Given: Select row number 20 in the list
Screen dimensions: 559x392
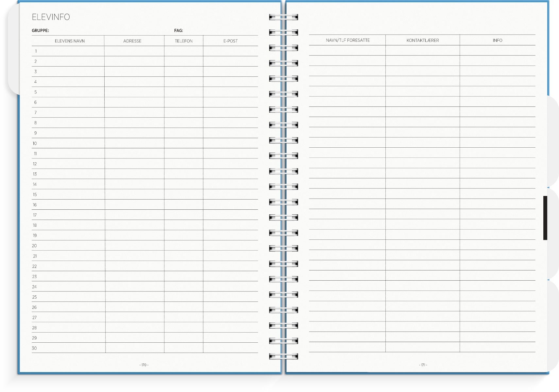Looking at the screenshot, I should click(34, 246).
